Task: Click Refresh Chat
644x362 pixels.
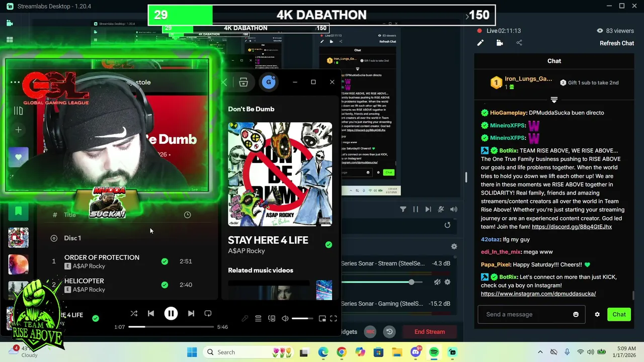Action: 617,43
